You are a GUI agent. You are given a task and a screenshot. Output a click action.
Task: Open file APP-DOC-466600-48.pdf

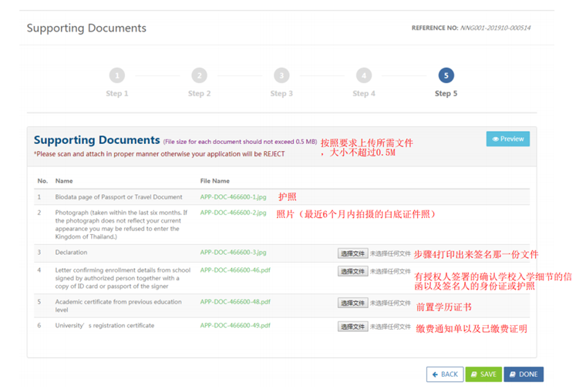235,302
